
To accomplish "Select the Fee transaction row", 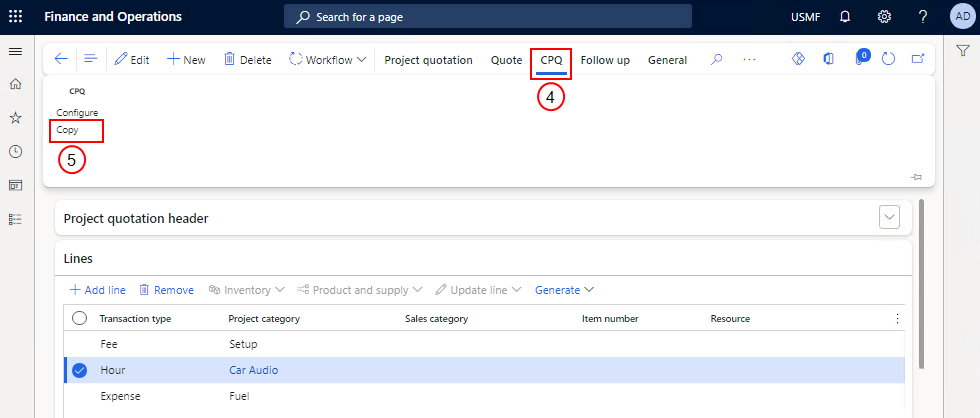I will (484, 344).
